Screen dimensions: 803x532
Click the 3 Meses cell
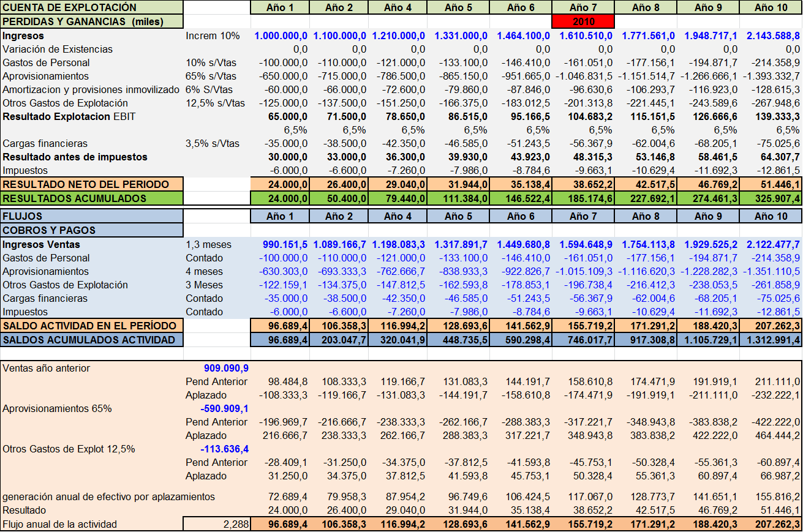(205, 285)
